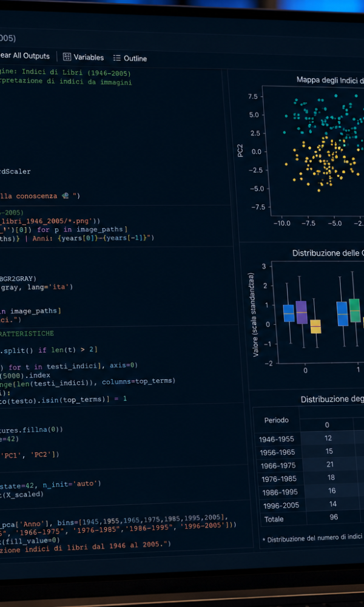The image size is (364, 607).
Task: Click the cell value 14 for 1996-2005
Action: (333, 504)
